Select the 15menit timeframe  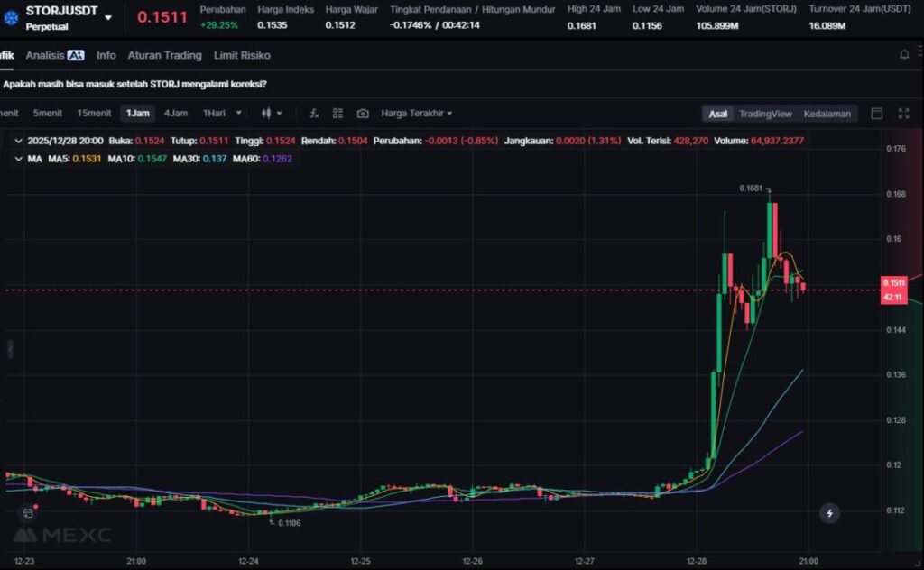pyautogui.click(x=94, y=114)
